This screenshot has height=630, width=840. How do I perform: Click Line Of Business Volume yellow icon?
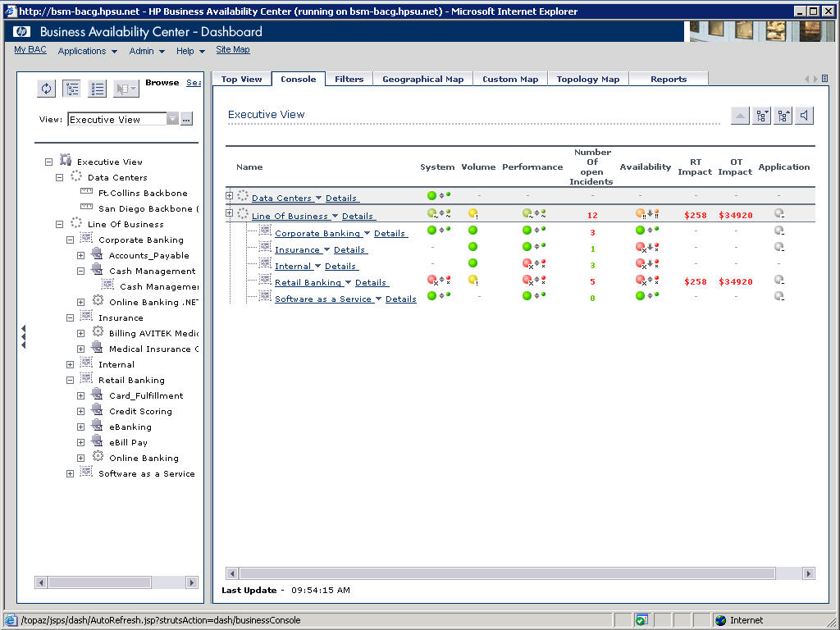point(473,213)
